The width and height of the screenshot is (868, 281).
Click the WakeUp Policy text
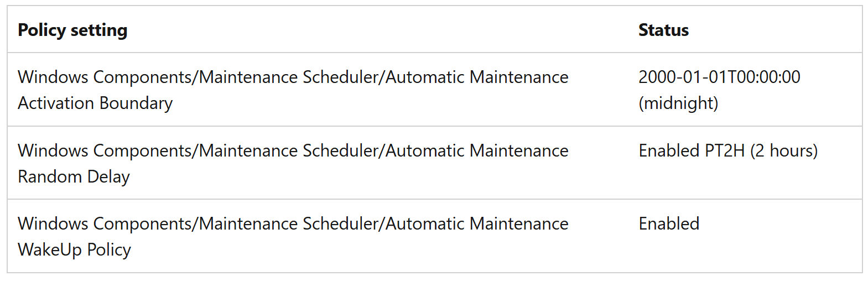point(74,249)
